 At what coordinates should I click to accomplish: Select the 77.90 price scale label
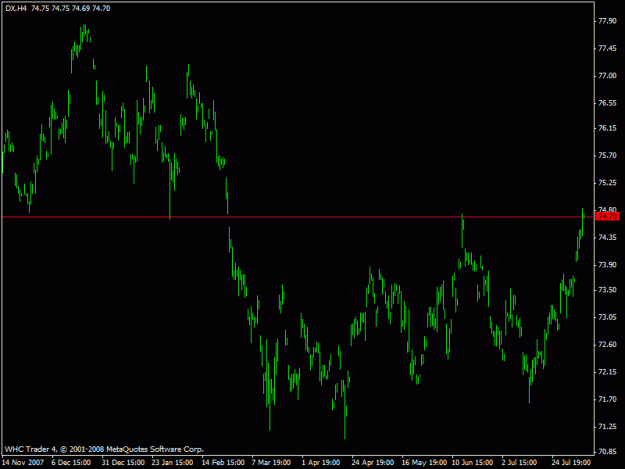click(x=607, y=21)
